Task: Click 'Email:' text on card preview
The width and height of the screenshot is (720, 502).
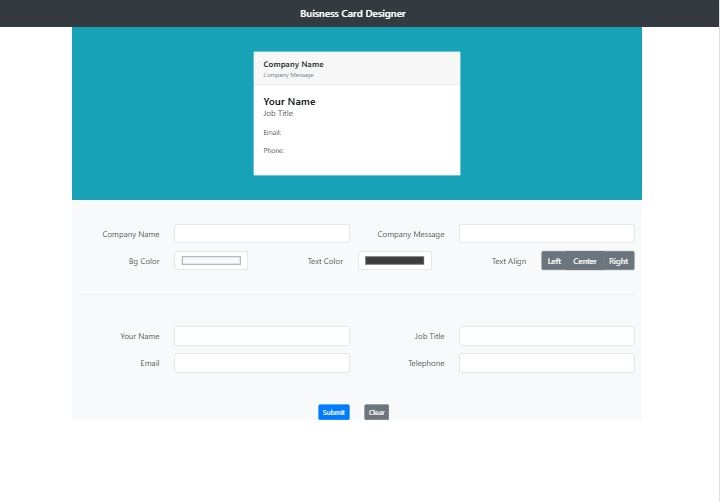Action: pyautogui.click(x=272, y=132)
